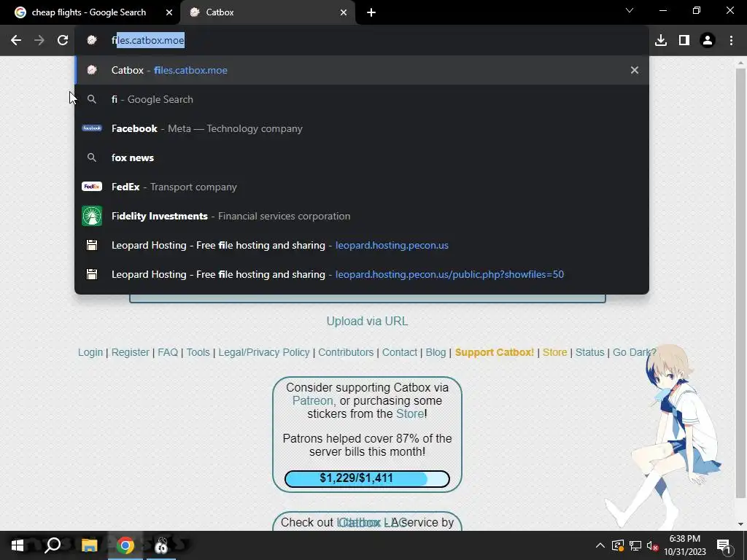Visit the Blog link
The width and height of the screenshot is (747, 560).
(x=436, y=352)
